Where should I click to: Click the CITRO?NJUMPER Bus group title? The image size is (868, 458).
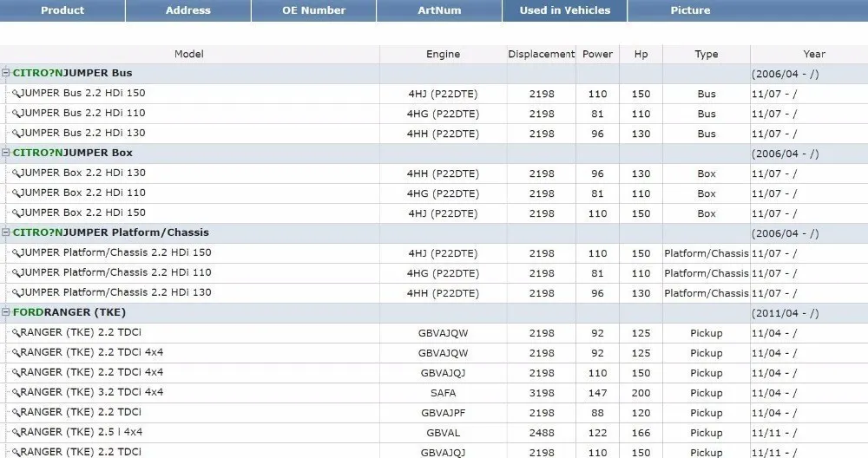point(73,73)
